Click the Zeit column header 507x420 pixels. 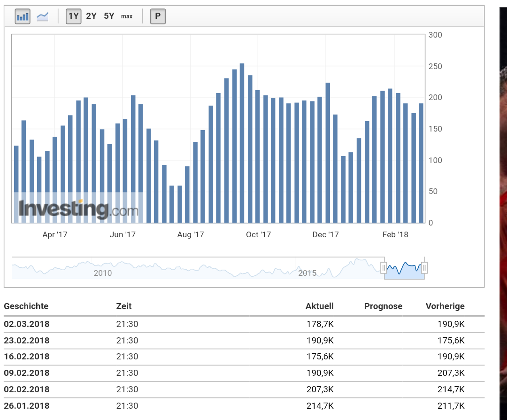[x=124, y=306]
